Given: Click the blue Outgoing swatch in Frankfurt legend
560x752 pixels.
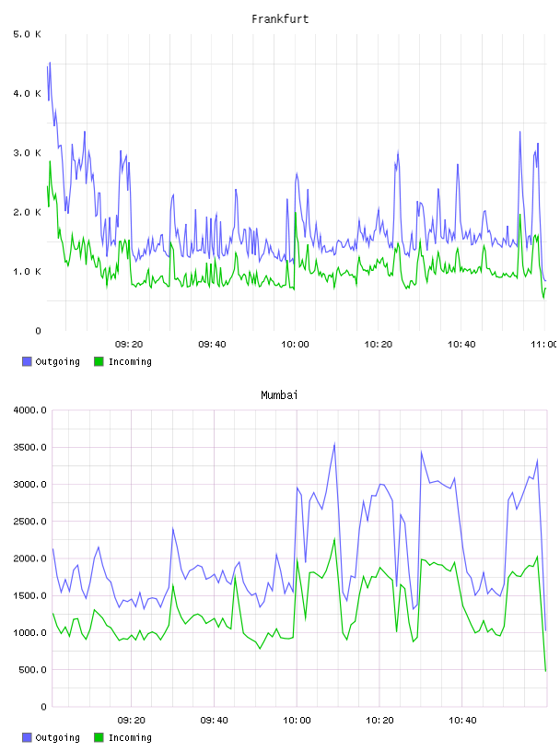Looking at the screenshot, I should click(27, 361).
